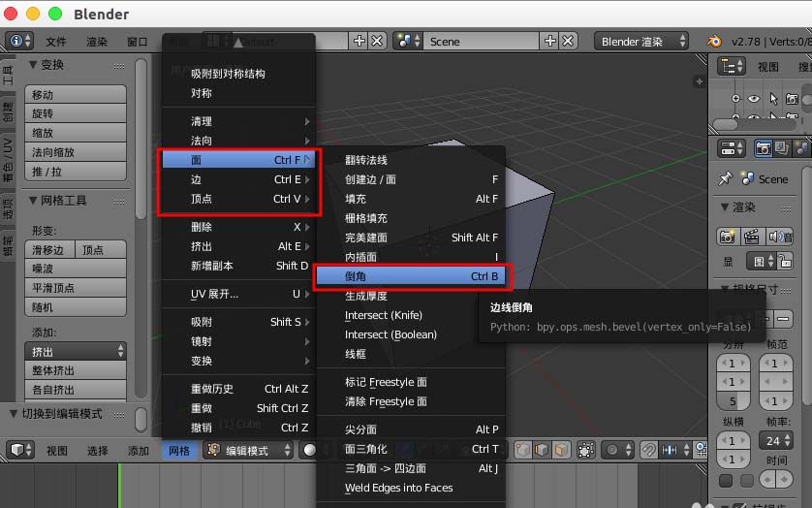This screenshot has width=812, height=508.
Task: Click the scene browse icon beside Scene field
Action: click(x=408, y=41)
